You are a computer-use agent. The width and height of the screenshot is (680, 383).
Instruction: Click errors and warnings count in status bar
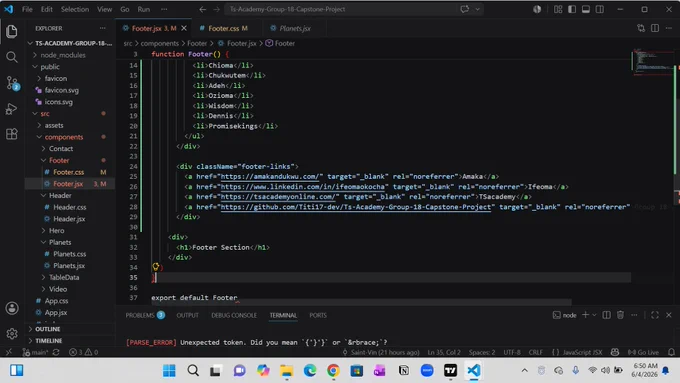[83, 352]
